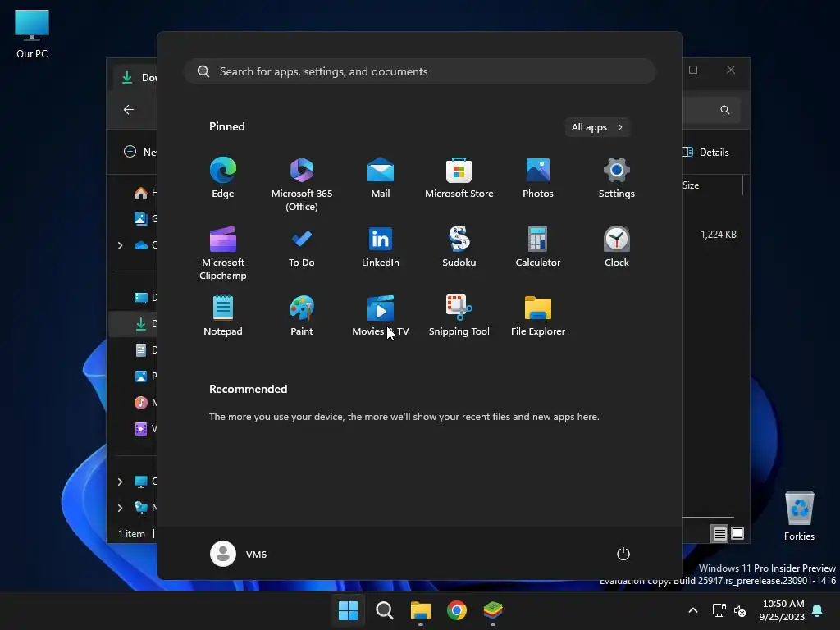Expand the OneDrive node in navigation pane
Viewport: 840px width, 630px height.
tap(120, 245)
